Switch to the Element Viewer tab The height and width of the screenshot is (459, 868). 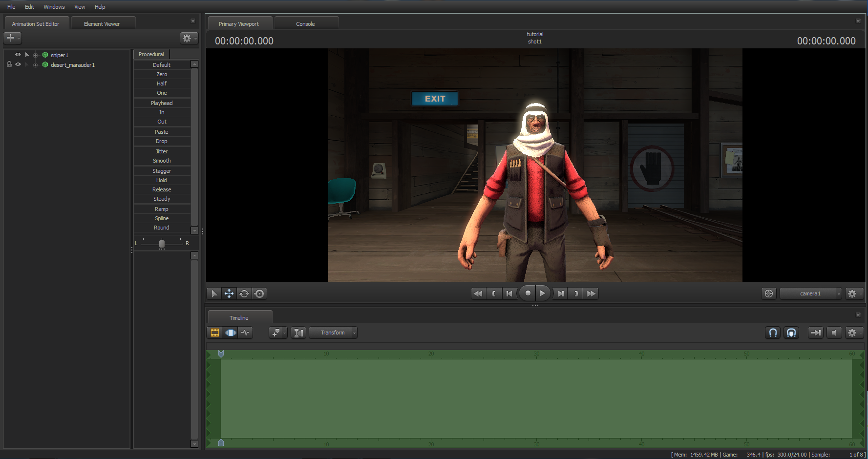point(102,24)
